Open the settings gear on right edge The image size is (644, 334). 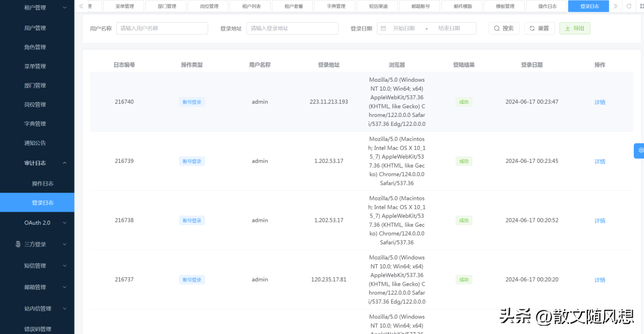640,150
